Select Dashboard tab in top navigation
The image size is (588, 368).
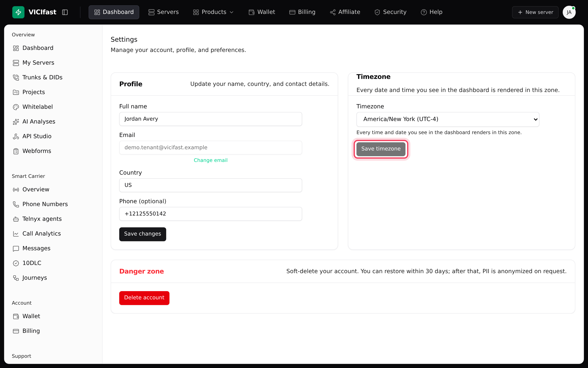tap(114, 12)
